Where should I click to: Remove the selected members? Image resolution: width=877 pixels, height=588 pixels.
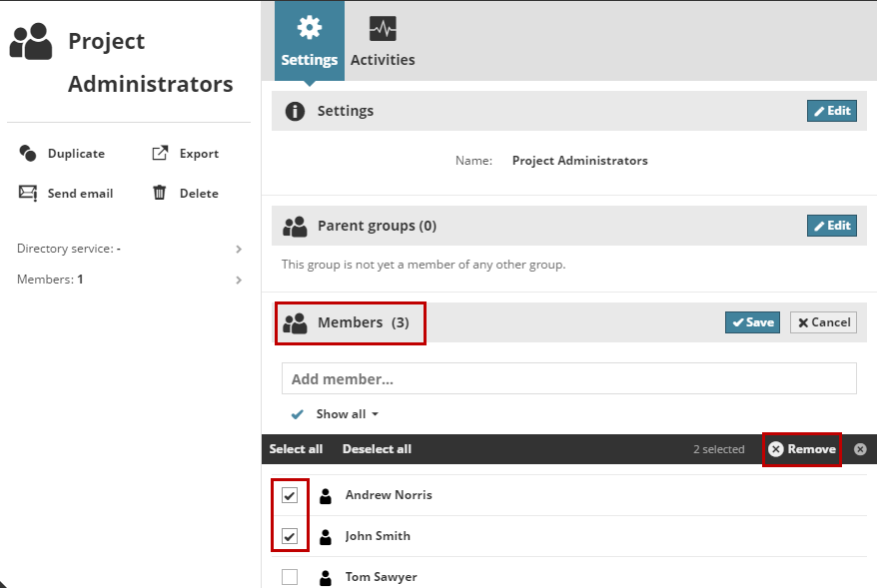coord(802,449)
